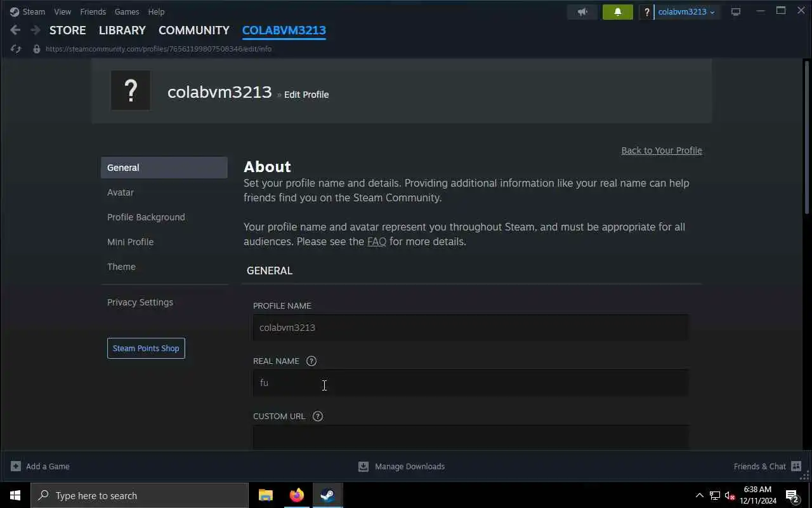812x508 pixels.
Task: Open the Windows Start menu
Action: pyautogui.click(x=15, y=495)
